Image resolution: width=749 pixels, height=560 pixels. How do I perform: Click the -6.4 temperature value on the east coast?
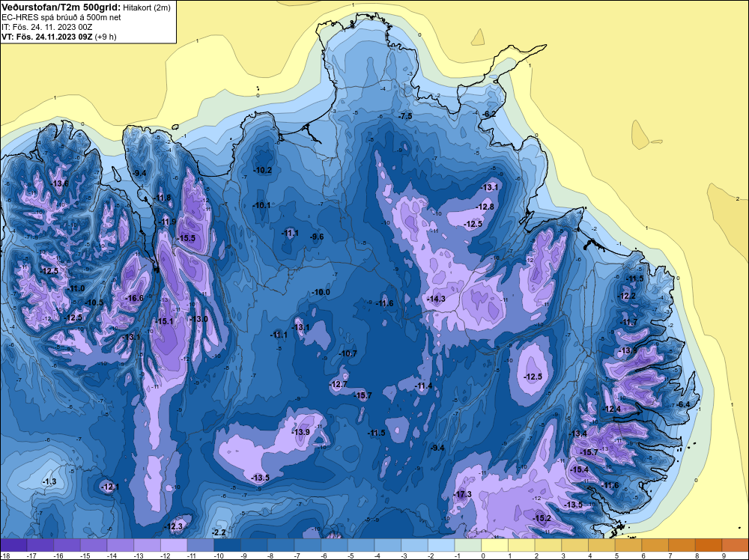click(x=684, y=404)
